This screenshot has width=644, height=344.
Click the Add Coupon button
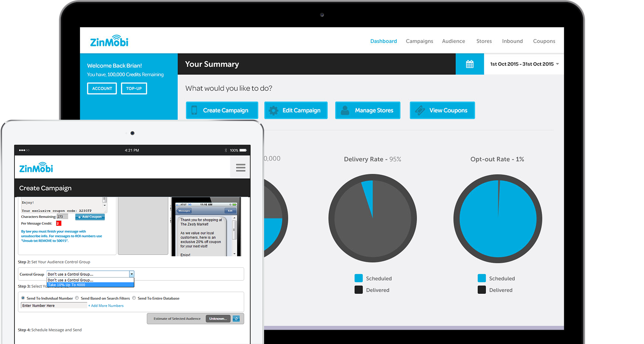[x=90, y=217]
